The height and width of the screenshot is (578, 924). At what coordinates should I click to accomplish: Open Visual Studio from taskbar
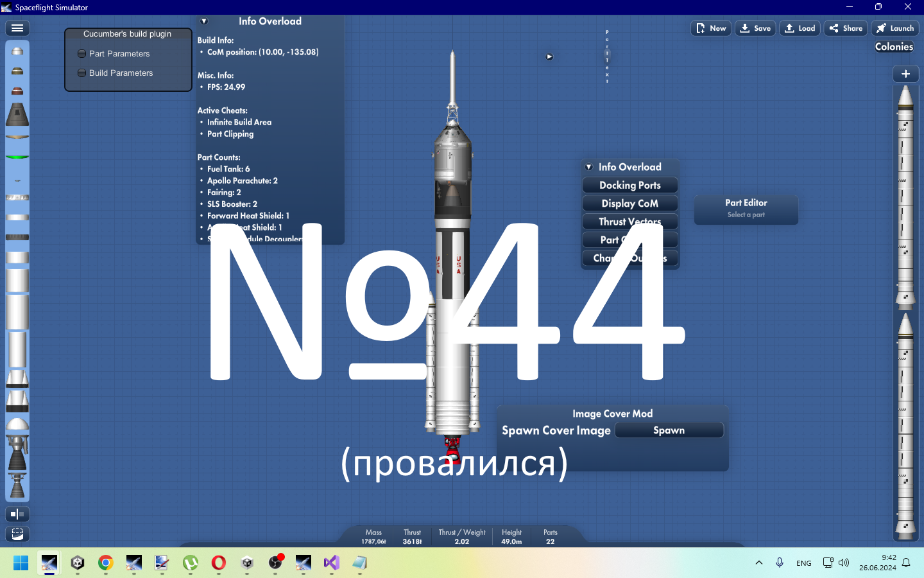tap(332, 563)
